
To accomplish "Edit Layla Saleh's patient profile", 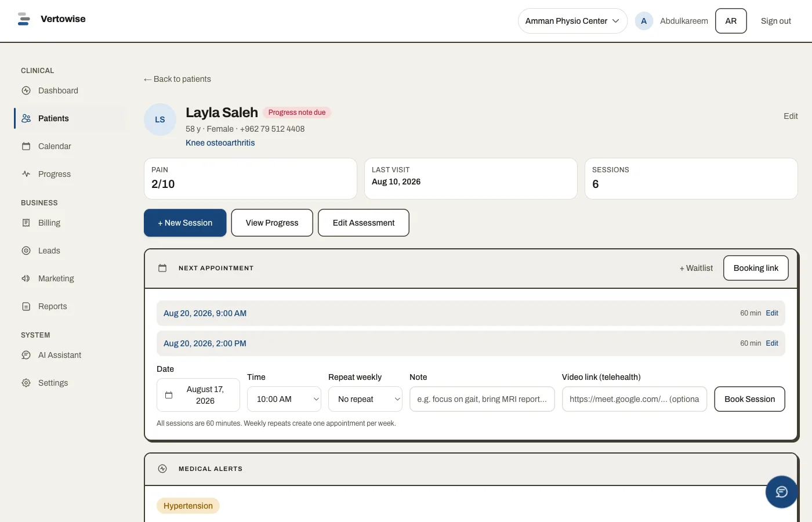I will coord(791,116).
